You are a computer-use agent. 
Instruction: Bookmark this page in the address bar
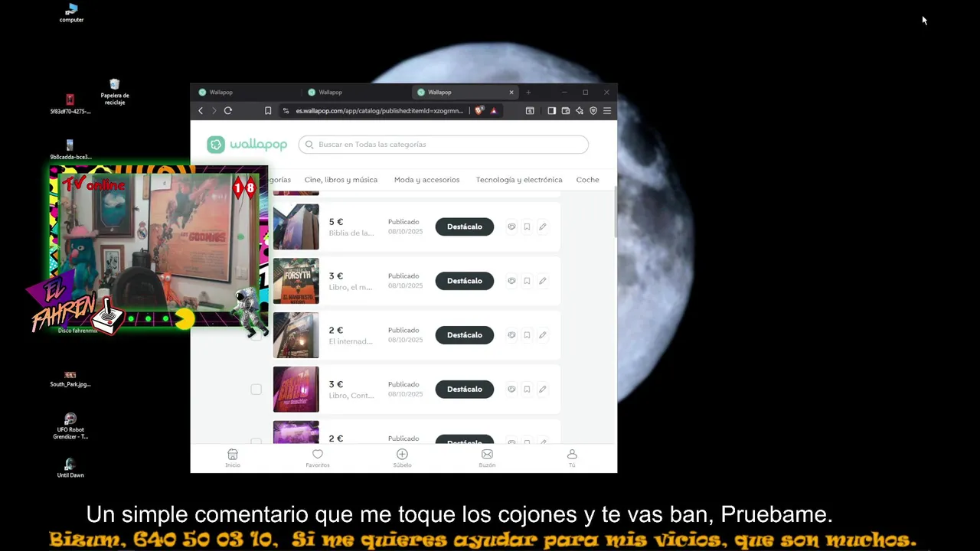tap(268, 111)
